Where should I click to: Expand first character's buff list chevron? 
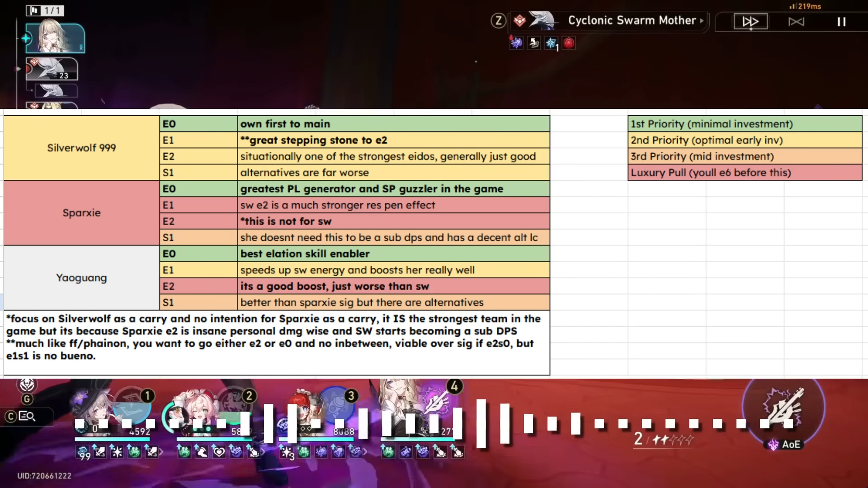coord(161,451)
